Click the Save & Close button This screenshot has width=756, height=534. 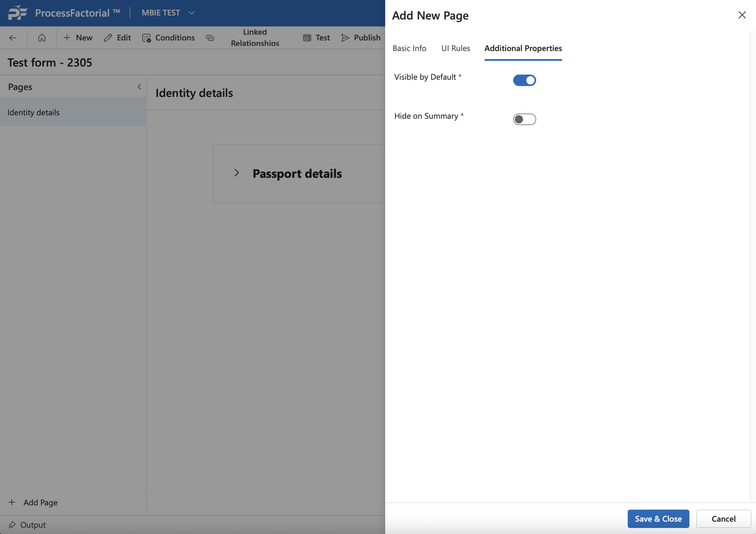click(x=658, y=519)
